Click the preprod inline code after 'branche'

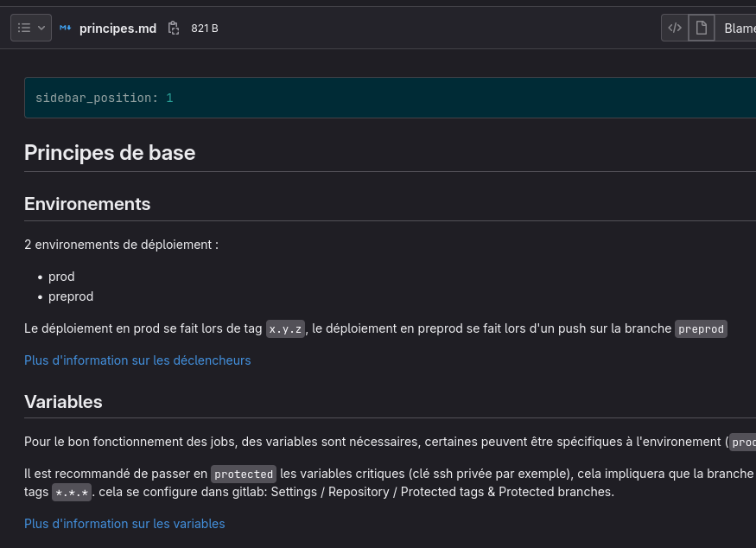[x=701, y=329]
